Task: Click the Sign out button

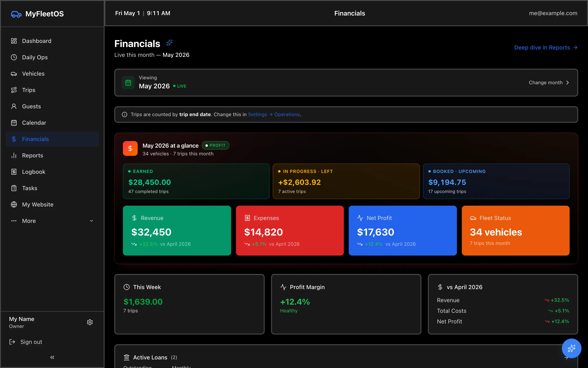Action: [26, 342]
